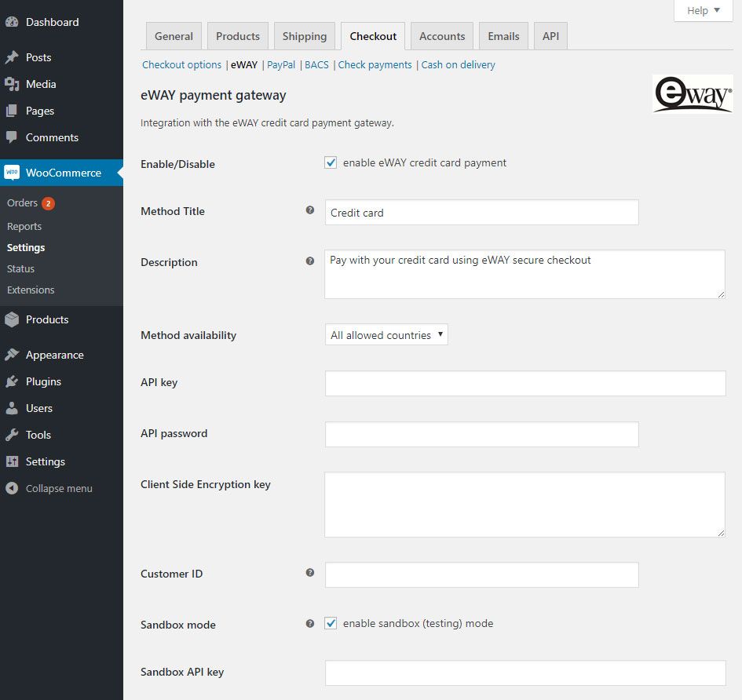Click the Collapse menu arrow icon
This screenshot has width=742, height=700.
click(12, 488)
